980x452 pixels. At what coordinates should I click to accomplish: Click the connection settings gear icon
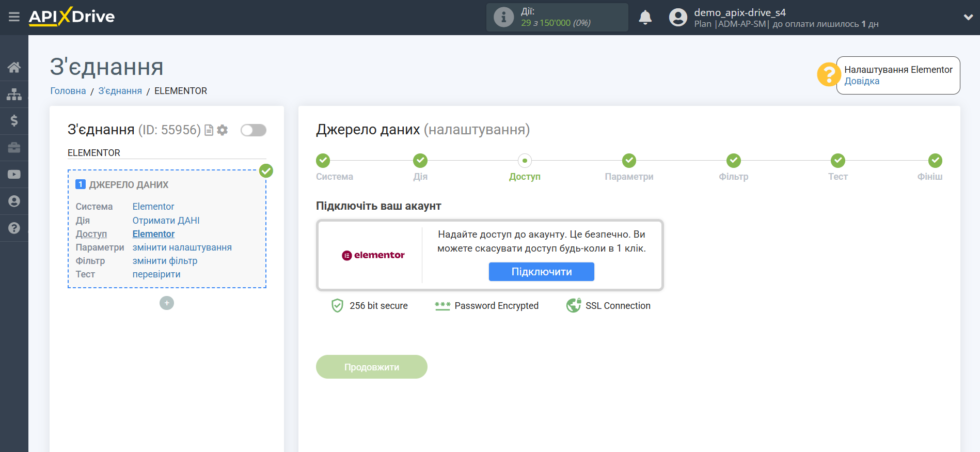point(223,130)
